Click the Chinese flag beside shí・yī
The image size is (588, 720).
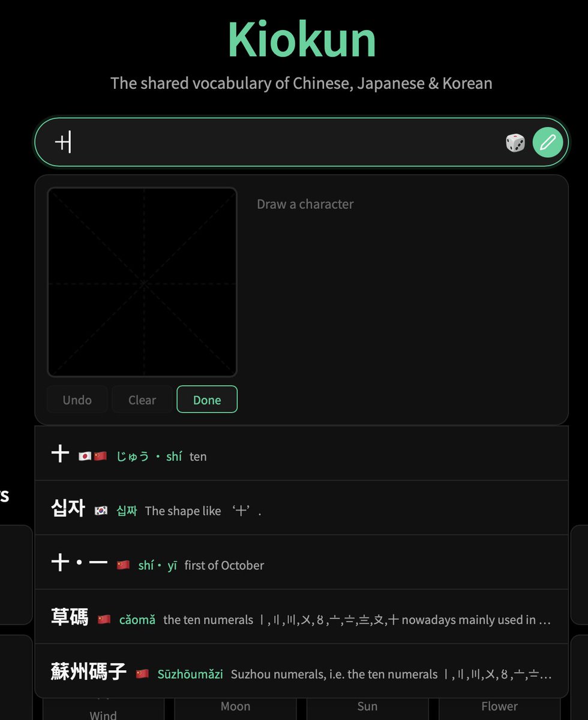click(x=123, y=565)
